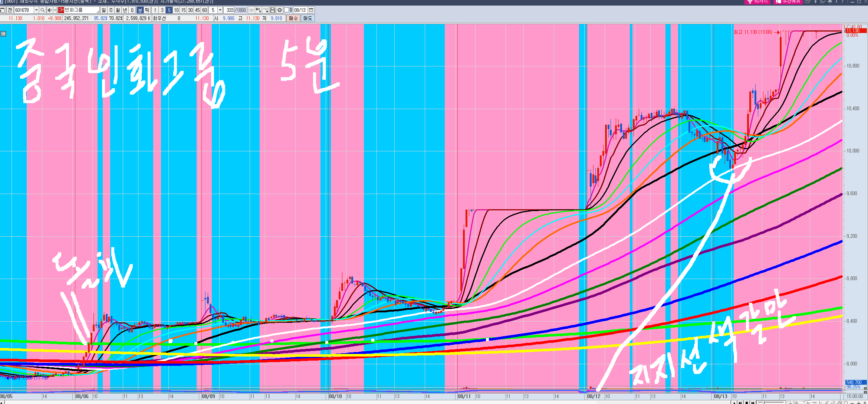
Task: Click the current price label 11,130
Action: tap(855, 31)
